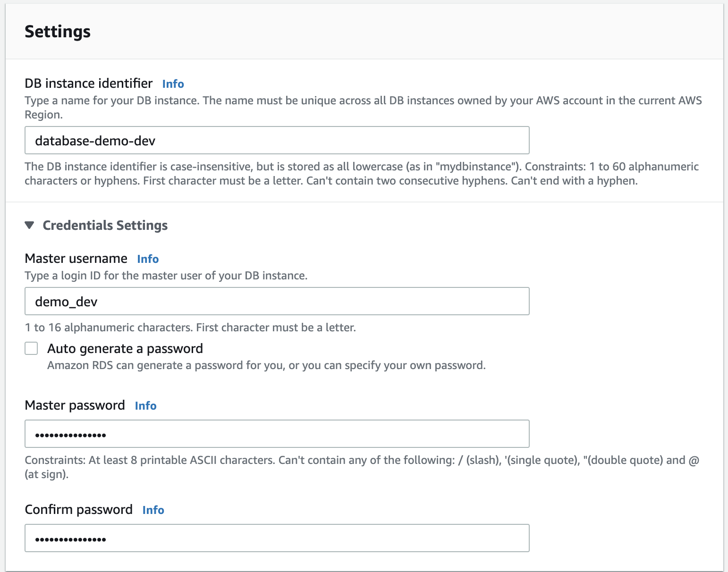This screenshot has width=728, height=572.
Task: Click the Credentials Settings heading label
Action: 105,226
